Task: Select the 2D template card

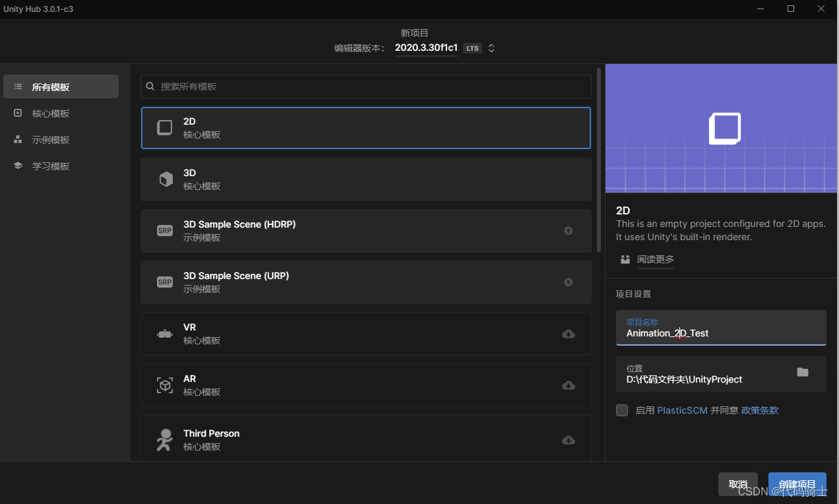Action: pyautogui.click(x=366, y=128)
